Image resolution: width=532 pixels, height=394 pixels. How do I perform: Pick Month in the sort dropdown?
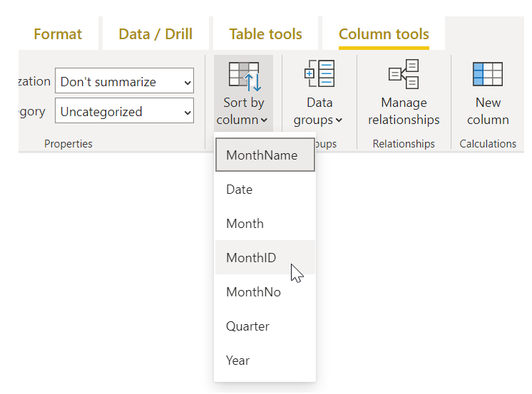tap(245, 224)
